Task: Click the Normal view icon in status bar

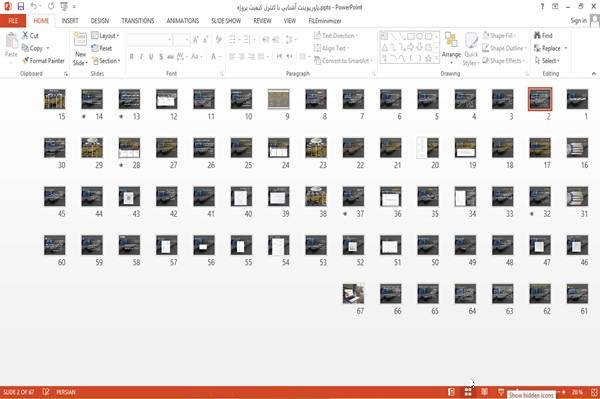Action: [x=452, y=392]
